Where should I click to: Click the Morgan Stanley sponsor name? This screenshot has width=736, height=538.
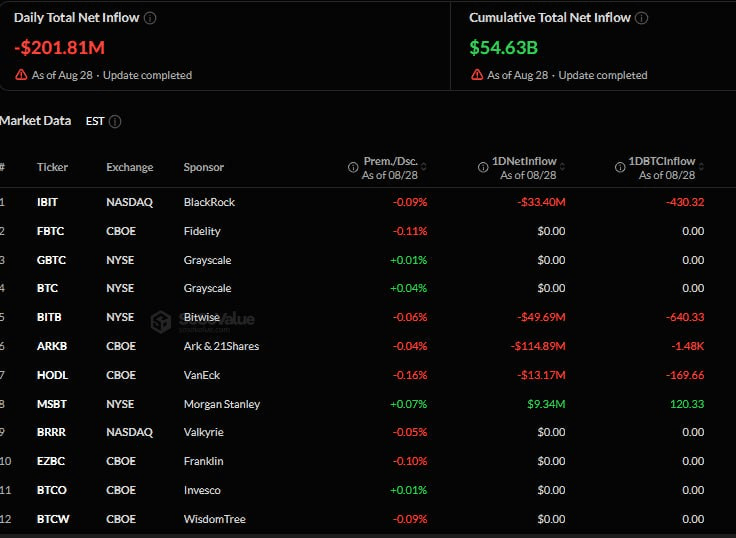pos(222,404)
